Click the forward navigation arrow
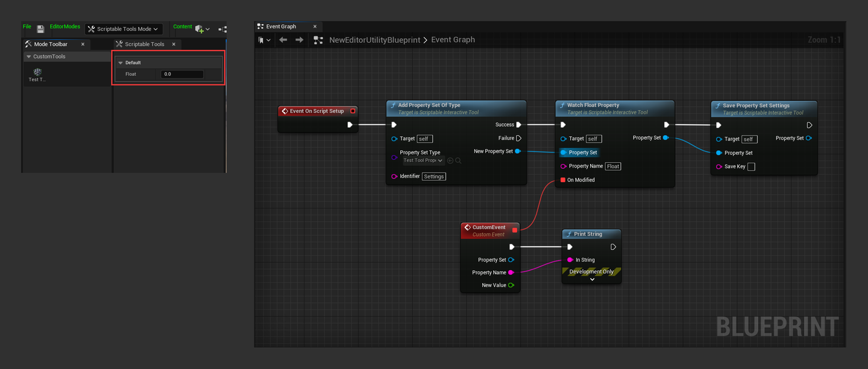The width and height of the screenshot is (868, 369). 298,40
